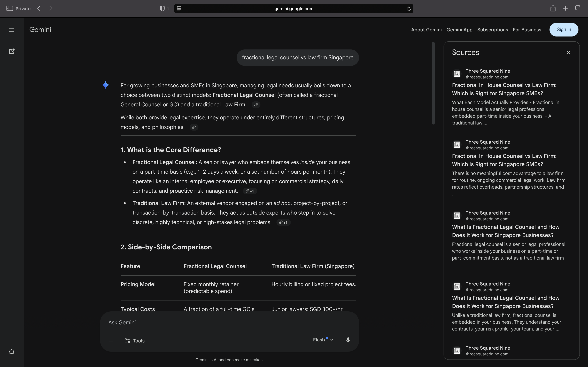Reload the page with the refresh icon
The image size is (588, 367).
coord(408,9)
